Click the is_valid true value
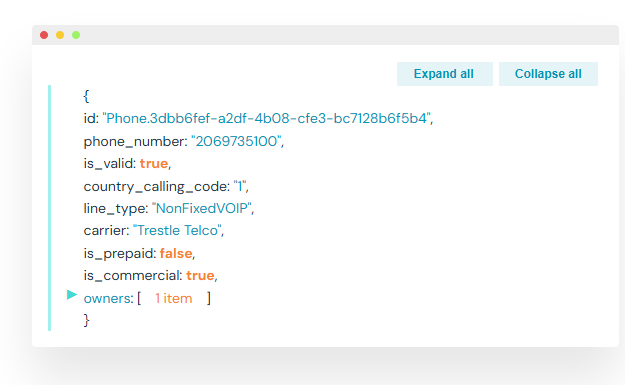 coord(153,163)
